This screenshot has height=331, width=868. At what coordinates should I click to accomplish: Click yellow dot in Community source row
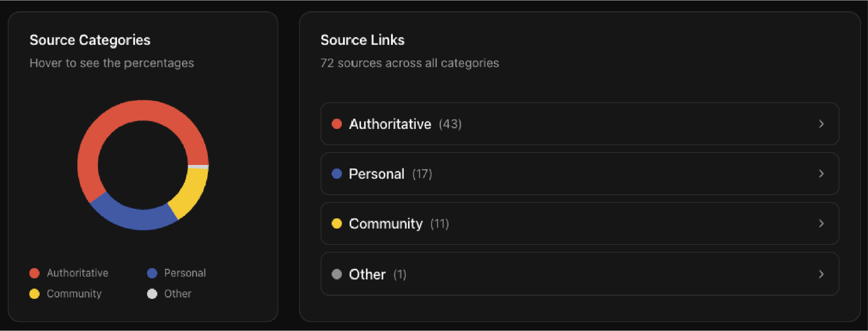click(x=337, y=224)
